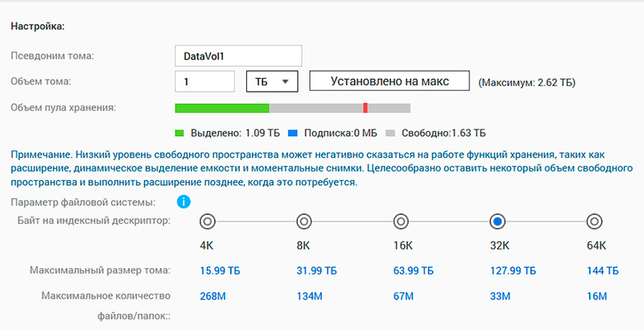Screen dimensions: 644x330
Task: Focus the volume size input field
Action: pos(204,81)
